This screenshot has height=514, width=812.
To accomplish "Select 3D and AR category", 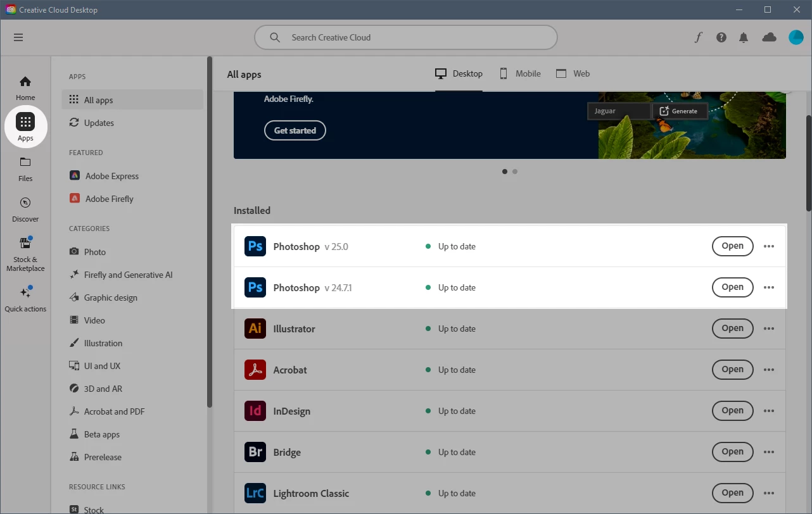I will click(x=132, y=389).
